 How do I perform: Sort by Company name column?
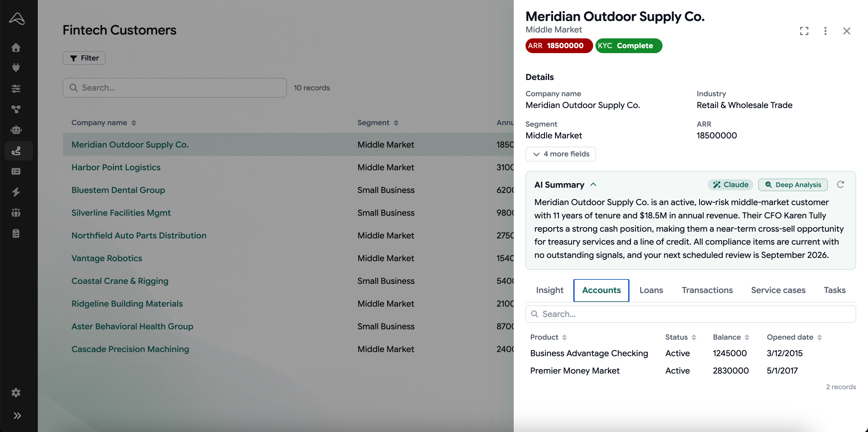[x=104, y=123]
